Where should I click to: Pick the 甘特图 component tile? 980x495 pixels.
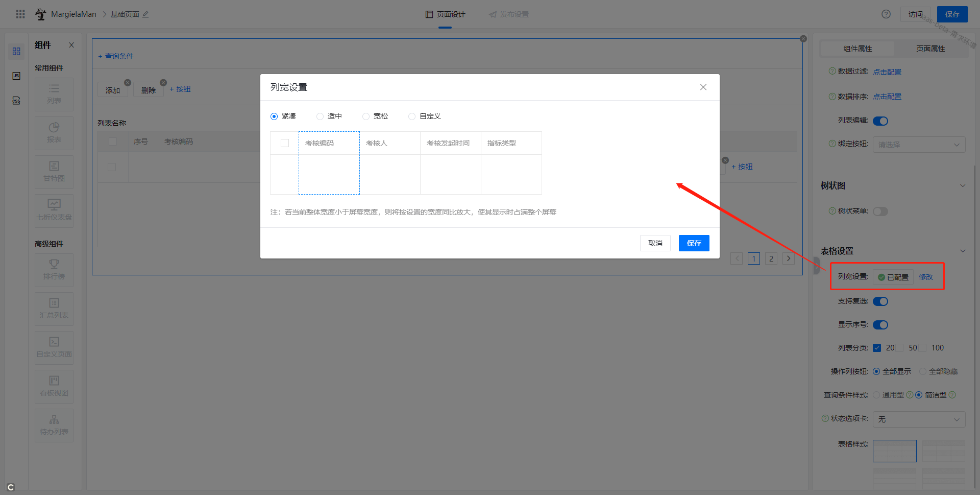point(54,172)
